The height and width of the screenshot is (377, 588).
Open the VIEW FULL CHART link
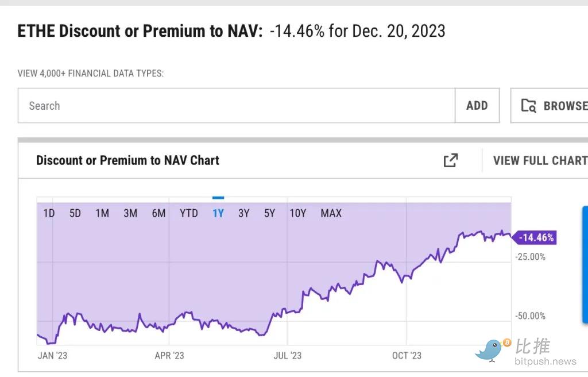540,160
